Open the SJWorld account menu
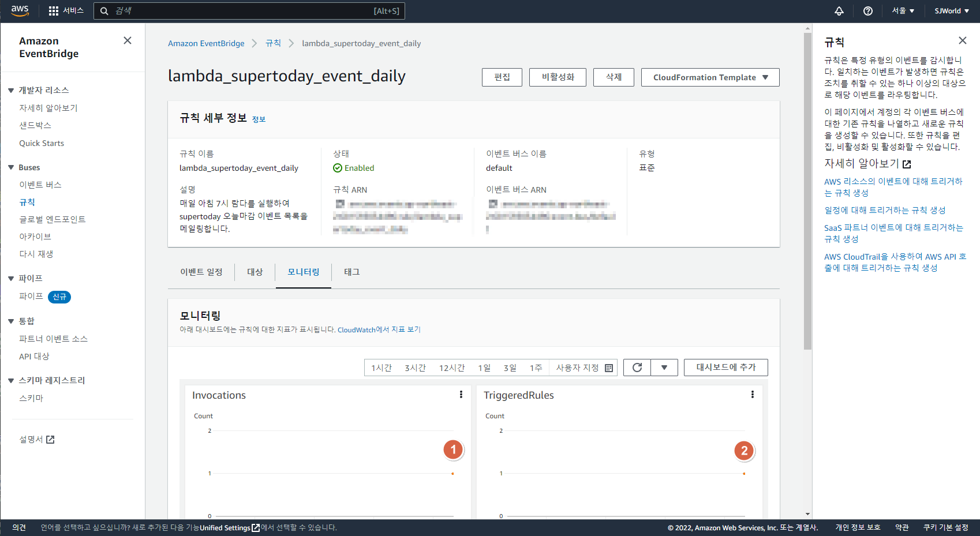 [952, 11]
